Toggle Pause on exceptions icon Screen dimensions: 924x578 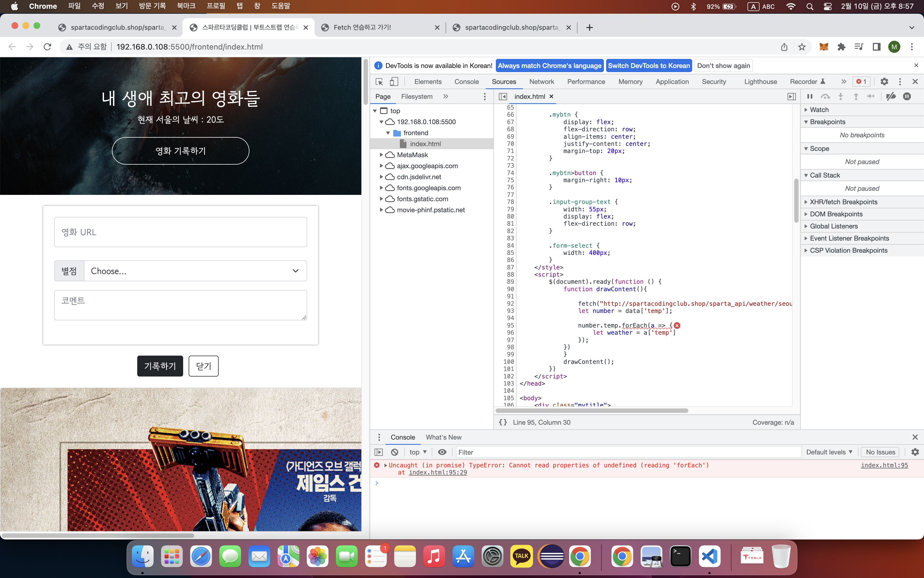click(x=907, y=96)
